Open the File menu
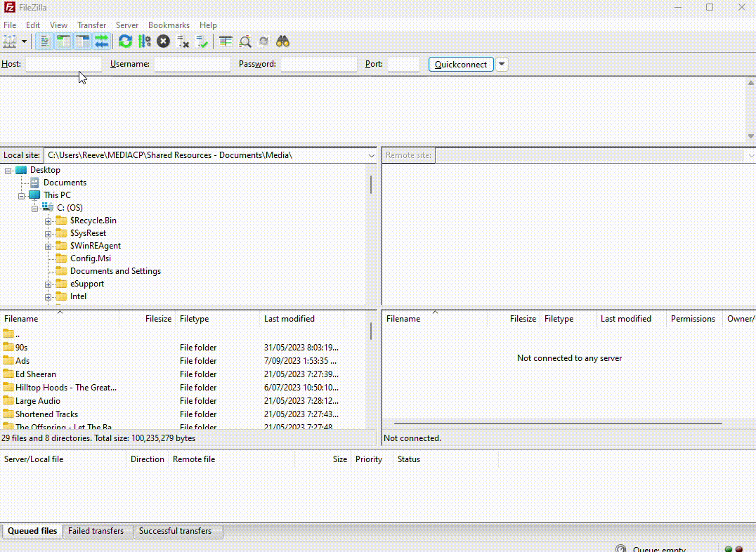 point(10,25)
